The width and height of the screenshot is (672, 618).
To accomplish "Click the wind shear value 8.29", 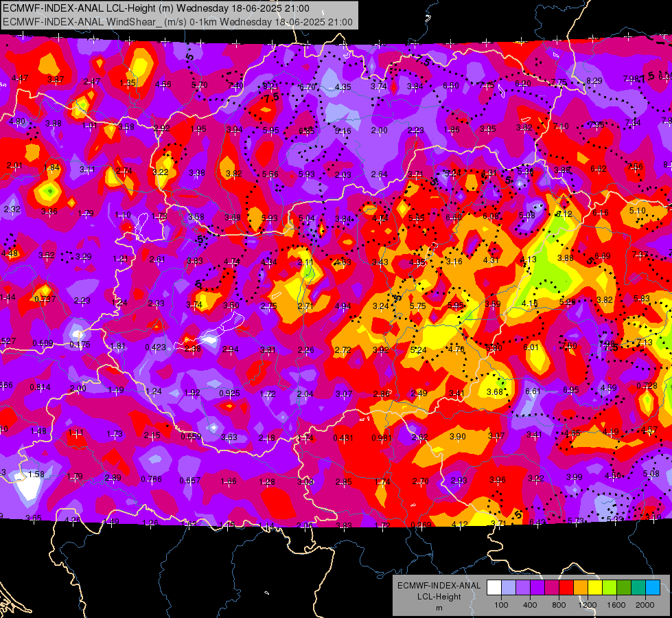I will [x=594, y=81].
